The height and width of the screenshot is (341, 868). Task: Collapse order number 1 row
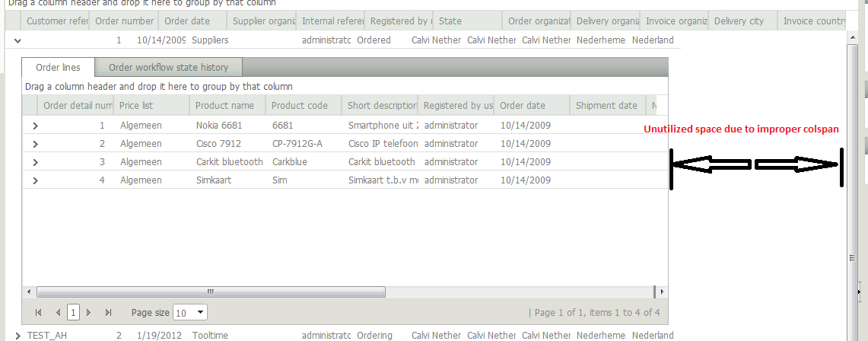coord(17,40)
